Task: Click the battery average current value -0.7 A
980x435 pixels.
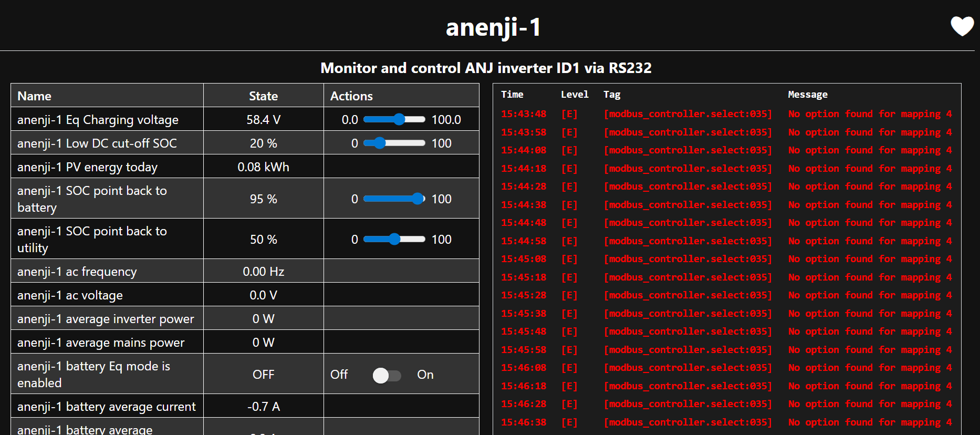Action: pos(263,407)
